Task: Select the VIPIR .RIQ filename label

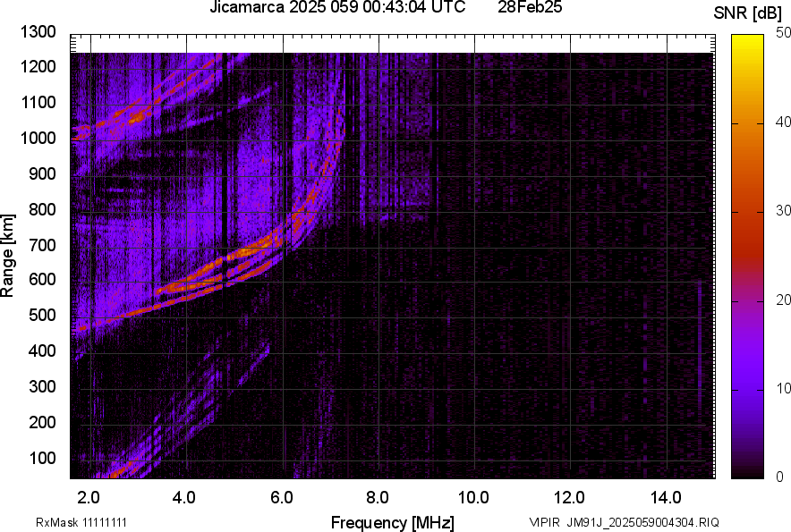Action: point(624,522)
